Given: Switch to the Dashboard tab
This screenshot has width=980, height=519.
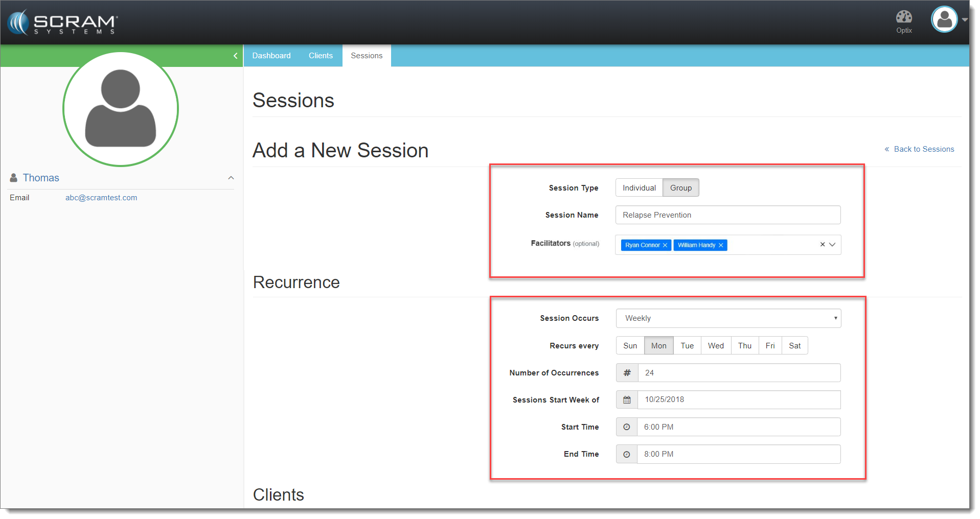Looking at the screenshot, I should (271, 56).
